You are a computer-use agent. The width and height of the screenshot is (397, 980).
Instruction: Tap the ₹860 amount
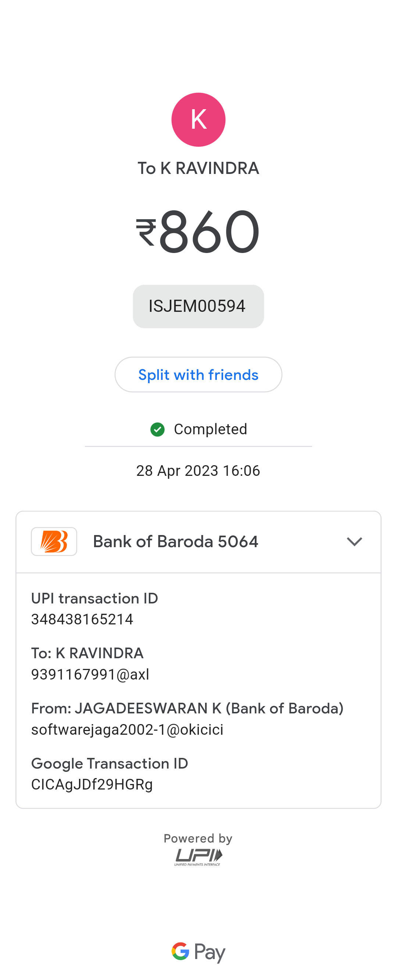coord(209,232)
